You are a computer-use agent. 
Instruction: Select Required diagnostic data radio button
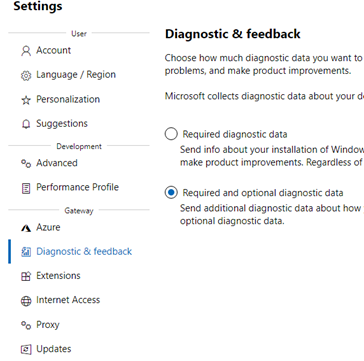tap(171, 134)
